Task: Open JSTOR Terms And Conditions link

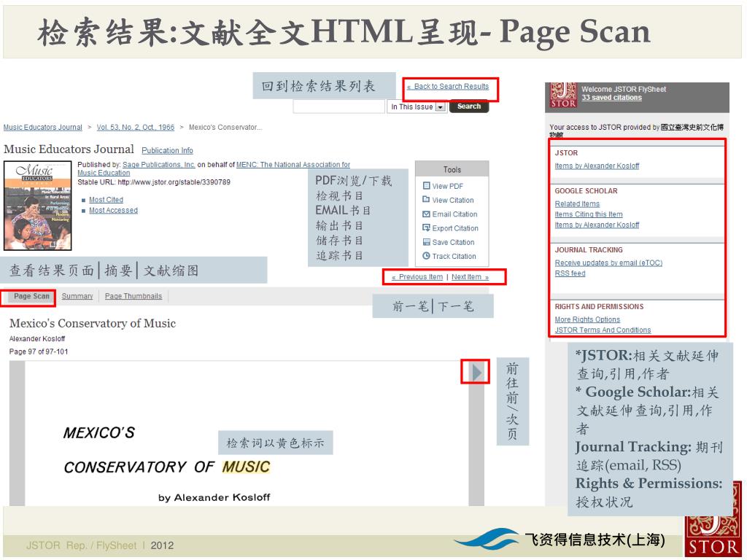Action: pos(603,330)
